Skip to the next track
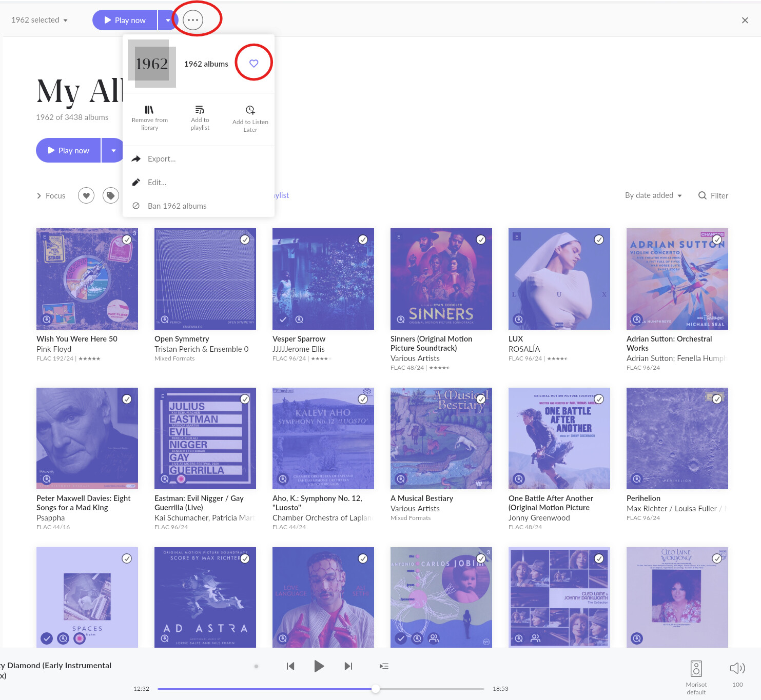 (348, 666)
